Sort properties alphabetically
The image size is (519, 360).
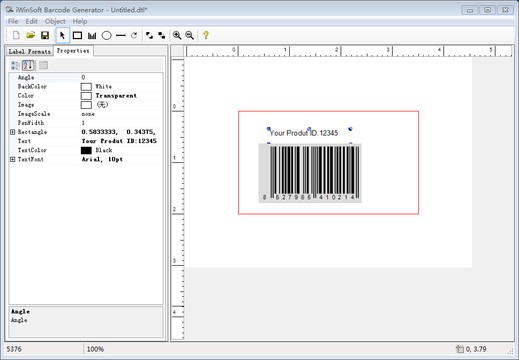tap(28, 65)
